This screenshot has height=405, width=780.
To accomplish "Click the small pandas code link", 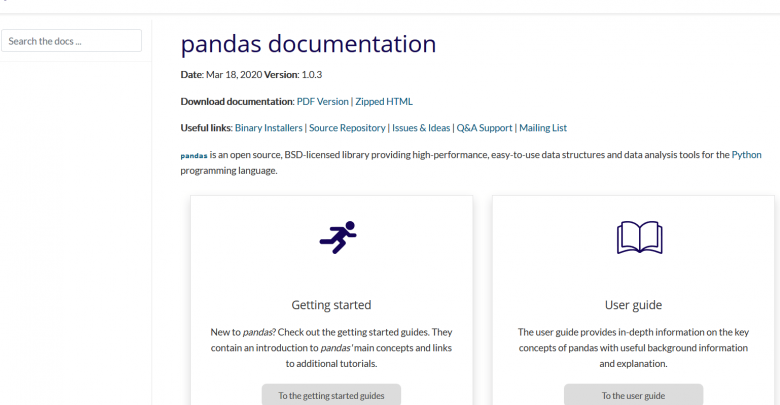I will (194, 156).
